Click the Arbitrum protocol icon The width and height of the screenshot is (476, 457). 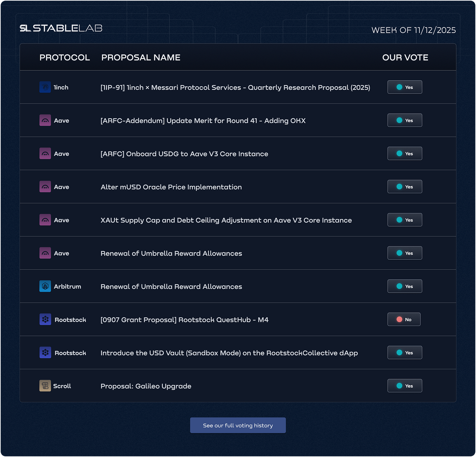(45, 286)
